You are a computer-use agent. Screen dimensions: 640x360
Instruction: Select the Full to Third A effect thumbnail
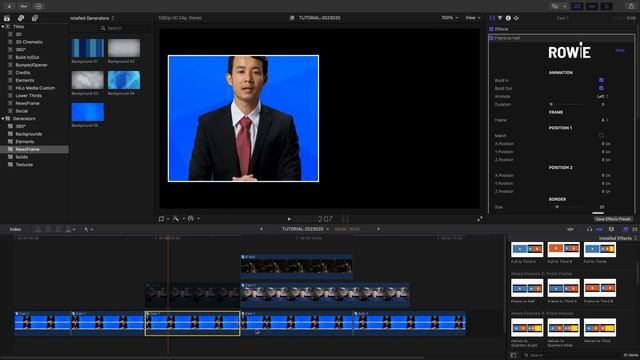pos(527,249)
